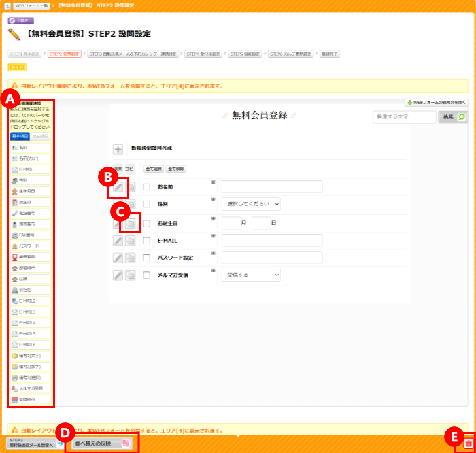The height and width of the screenshot is (453, 476).
Task: Open WEBフォームの説明文を開く expander
Action: coord(437,103)
